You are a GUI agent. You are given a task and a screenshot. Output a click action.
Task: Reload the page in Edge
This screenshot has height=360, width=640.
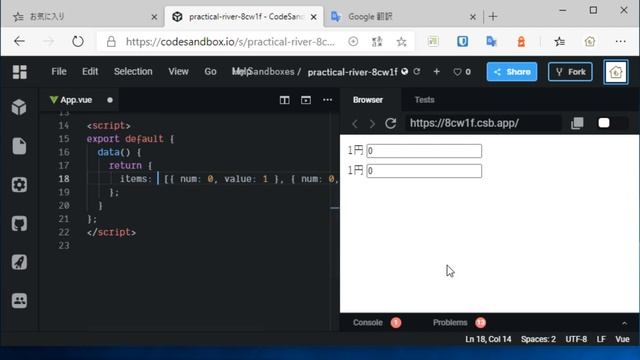coord(78,41)
